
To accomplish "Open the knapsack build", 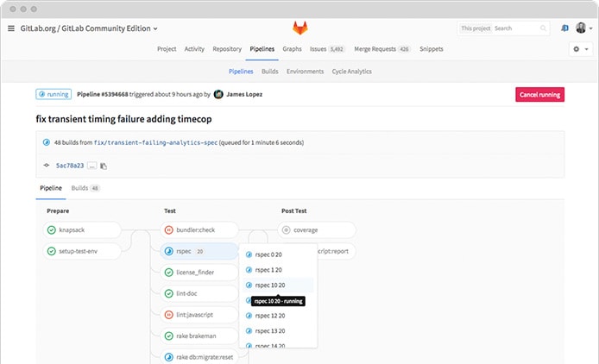I will click(x=82, y=230).
